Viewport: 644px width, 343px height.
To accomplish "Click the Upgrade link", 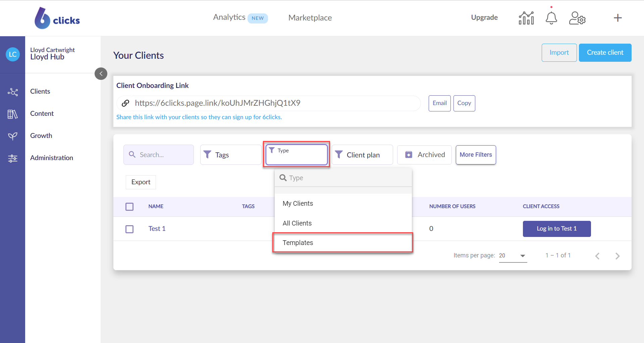I will 484,17.
